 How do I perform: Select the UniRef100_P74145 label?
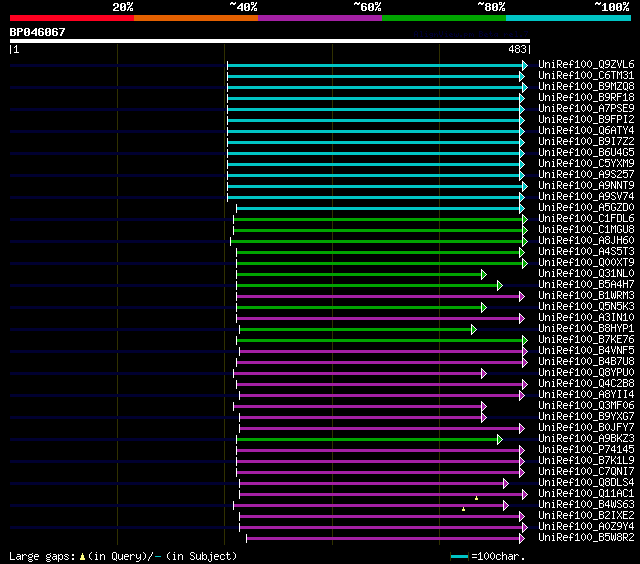pyautogui.click(x=586, y=450)
